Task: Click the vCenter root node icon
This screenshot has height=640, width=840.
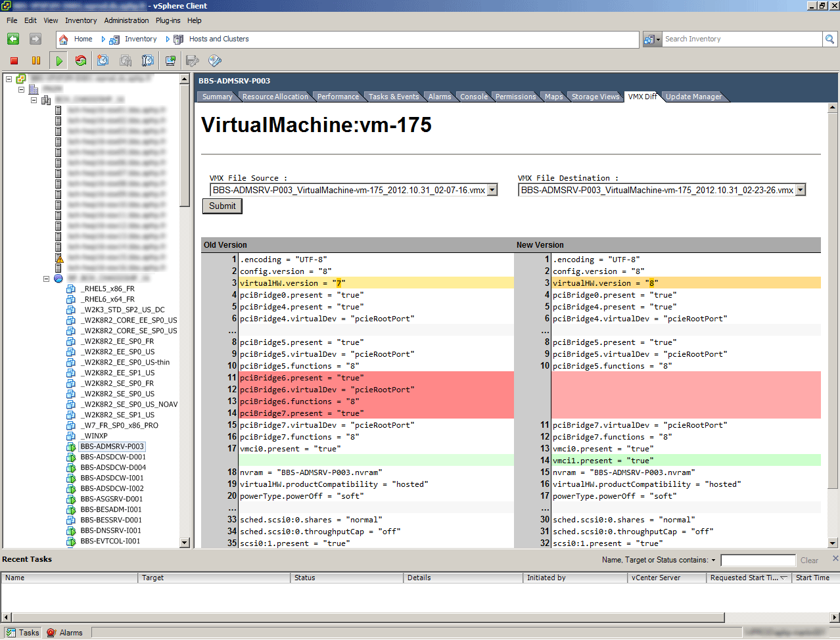Action: [x=21, y=79]
